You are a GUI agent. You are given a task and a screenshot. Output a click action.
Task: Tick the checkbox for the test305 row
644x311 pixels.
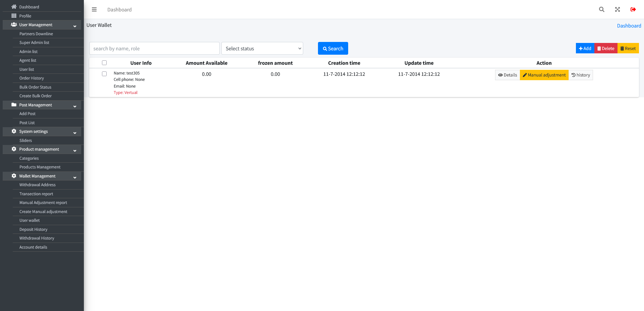coord(104,74)
